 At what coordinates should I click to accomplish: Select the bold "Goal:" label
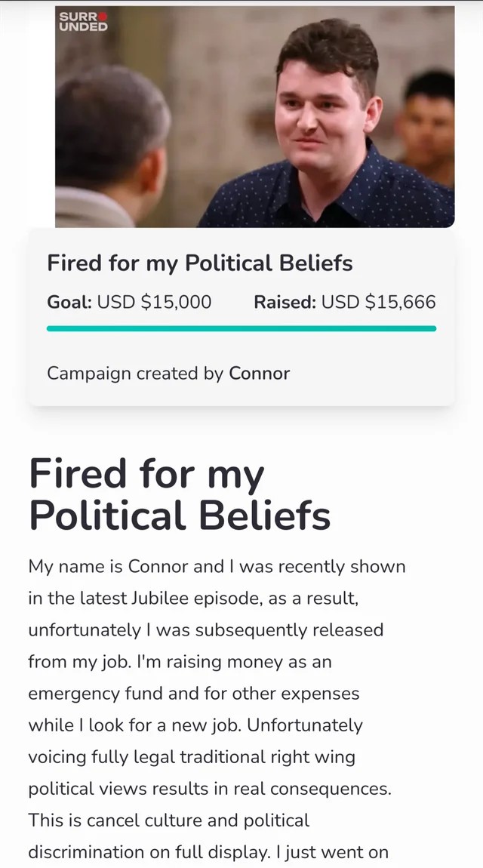[69, 303]
